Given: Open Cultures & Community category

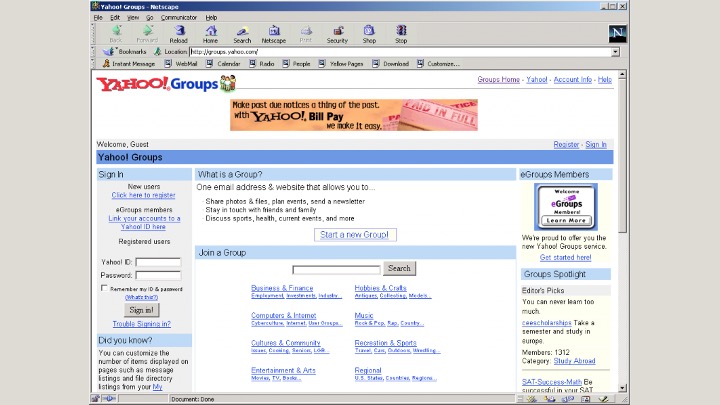Looking at the screenshot, I should 286,343.
